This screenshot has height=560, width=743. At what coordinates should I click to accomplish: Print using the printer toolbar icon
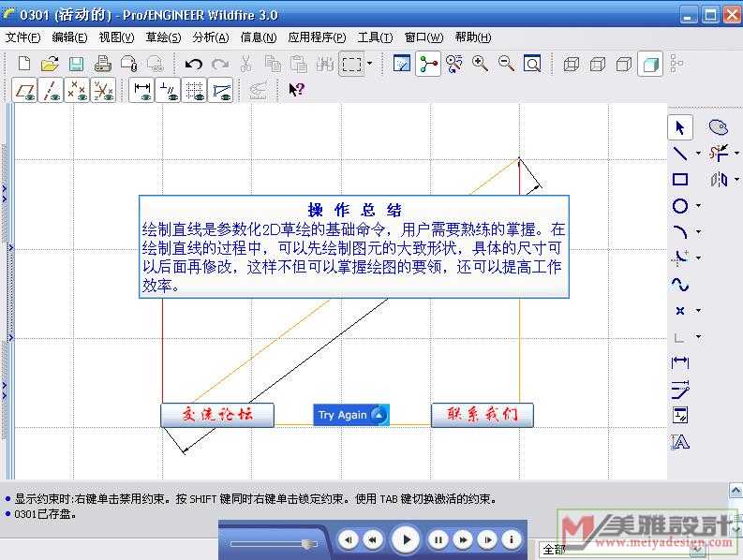[102, 64]
